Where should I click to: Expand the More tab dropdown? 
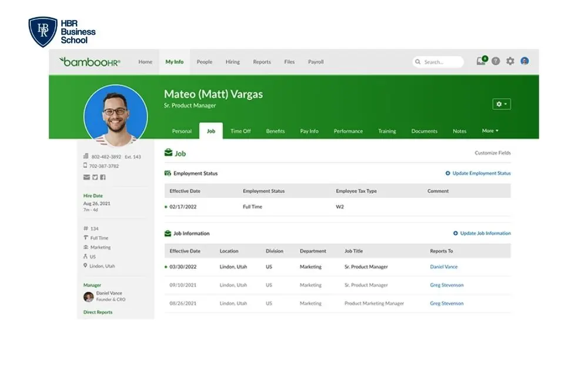coord(490,131)
